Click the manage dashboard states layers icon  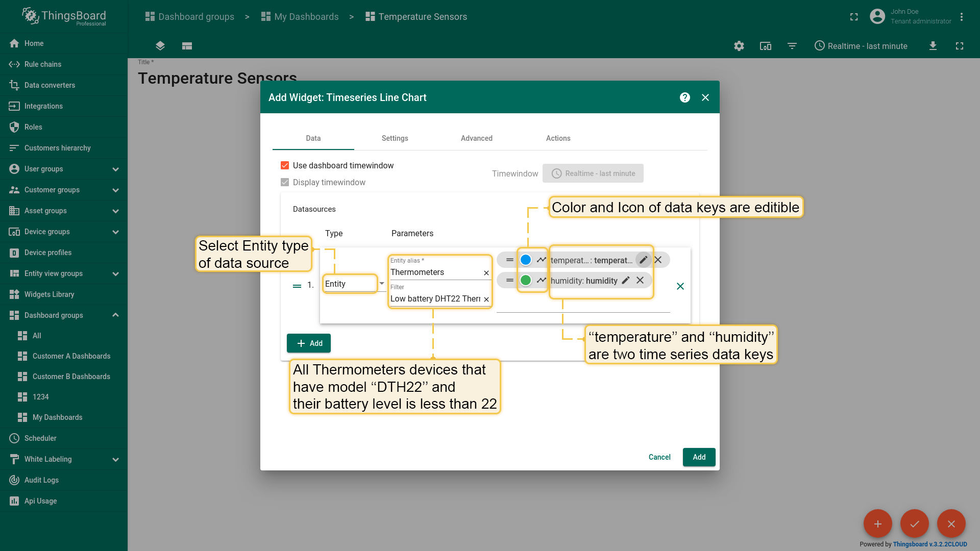(160, 46)
